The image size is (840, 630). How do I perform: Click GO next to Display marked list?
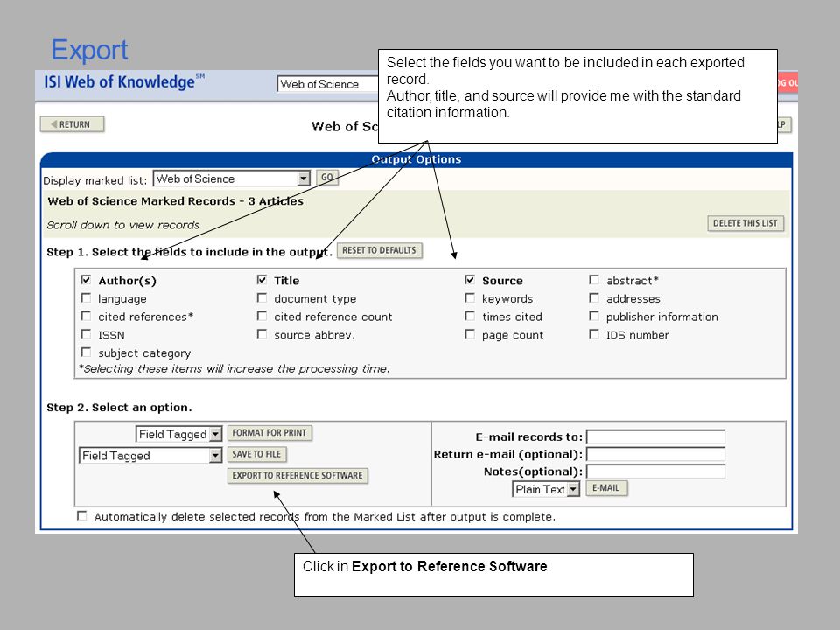[x=326, y=178]
